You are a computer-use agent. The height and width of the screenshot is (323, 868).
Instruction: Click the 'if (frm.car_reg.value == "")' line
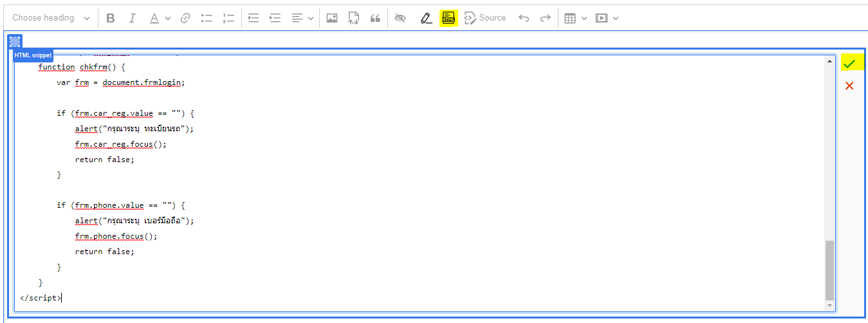click(x=125, y=113)
